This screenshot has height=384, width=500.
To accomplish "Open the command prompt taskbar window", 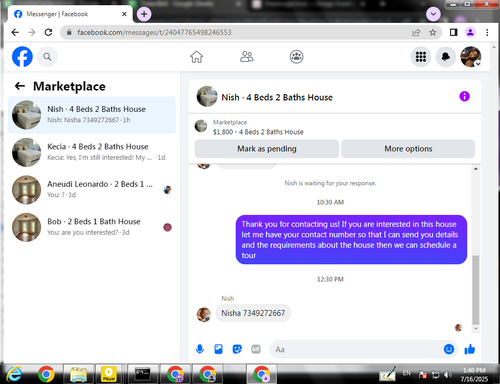I will (x=142, y=374).
